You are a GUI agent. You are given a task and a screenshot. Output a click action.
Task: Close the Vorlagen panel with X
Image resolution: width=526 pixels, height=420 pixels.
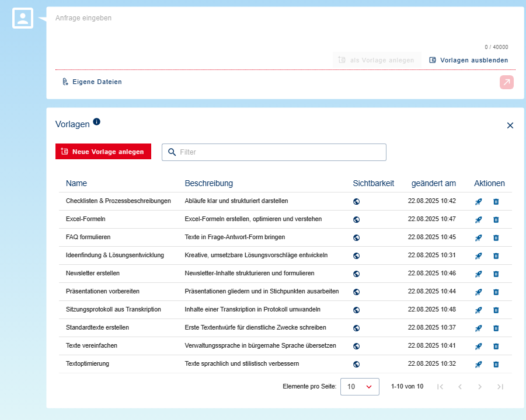coord(510,125)
